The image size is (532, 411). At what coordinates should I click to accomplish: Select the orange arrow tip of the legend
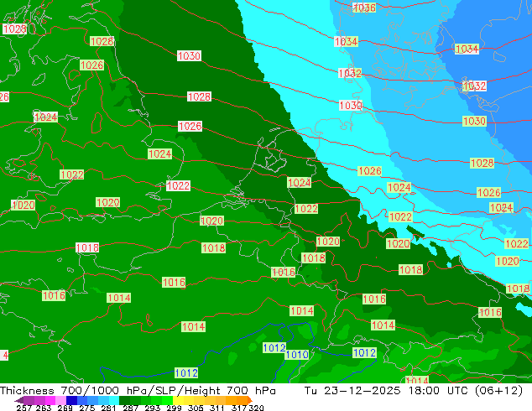pyautogui.click(x=250, y=401)
